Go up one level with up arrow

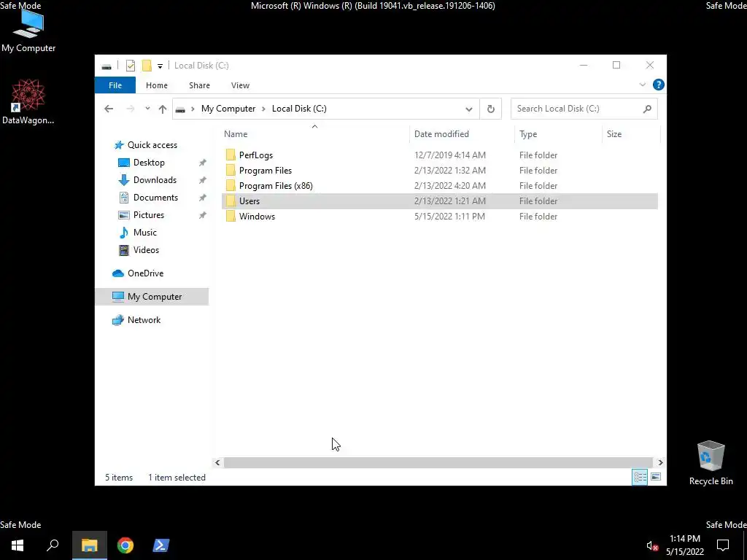point(163,109)
